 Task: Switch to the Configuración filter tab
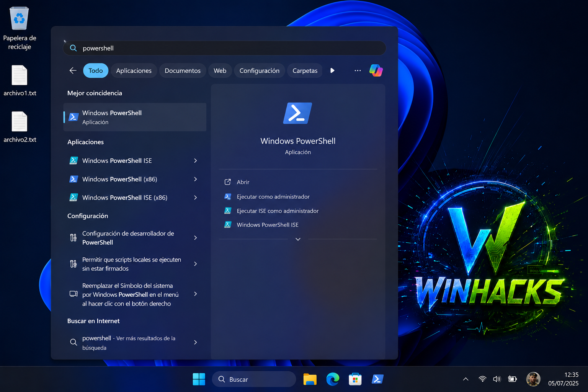(260, 70)
